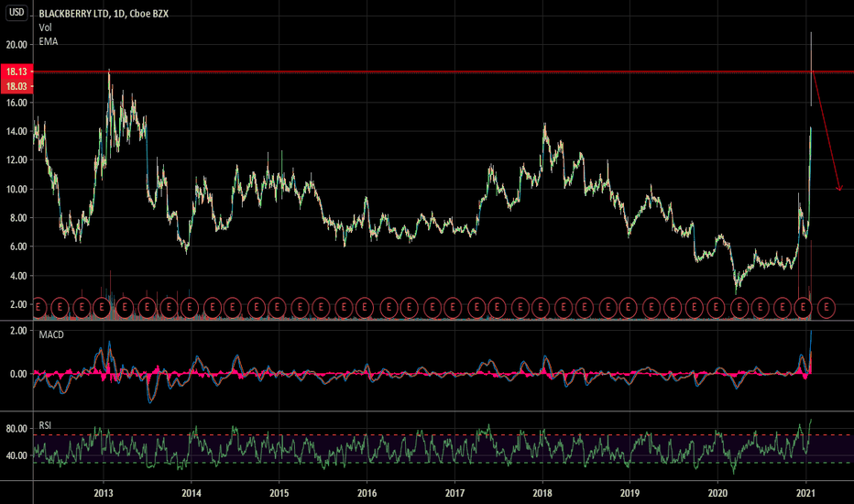Image resolution: width=854 pixels, height=504 pixels.
Task: Click 2014 on the time axis
Action: coord(192,493)
